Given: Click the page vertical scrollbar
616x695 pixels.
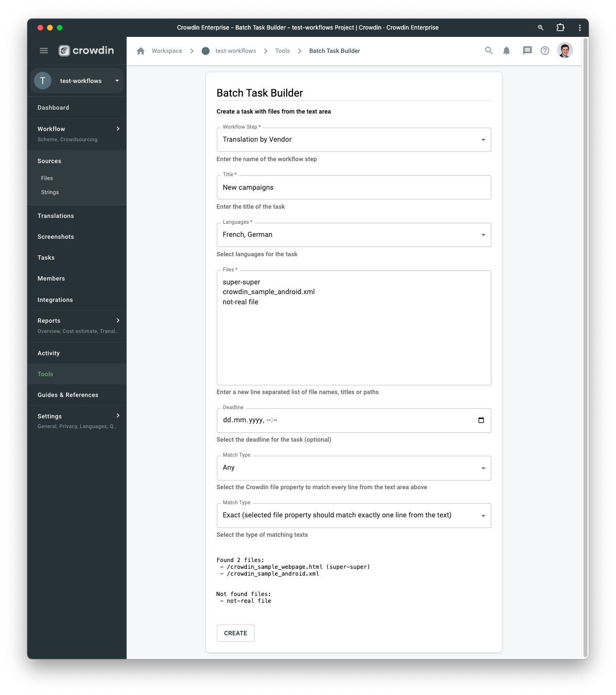Looking at the screenshot, I should point(585,347).
